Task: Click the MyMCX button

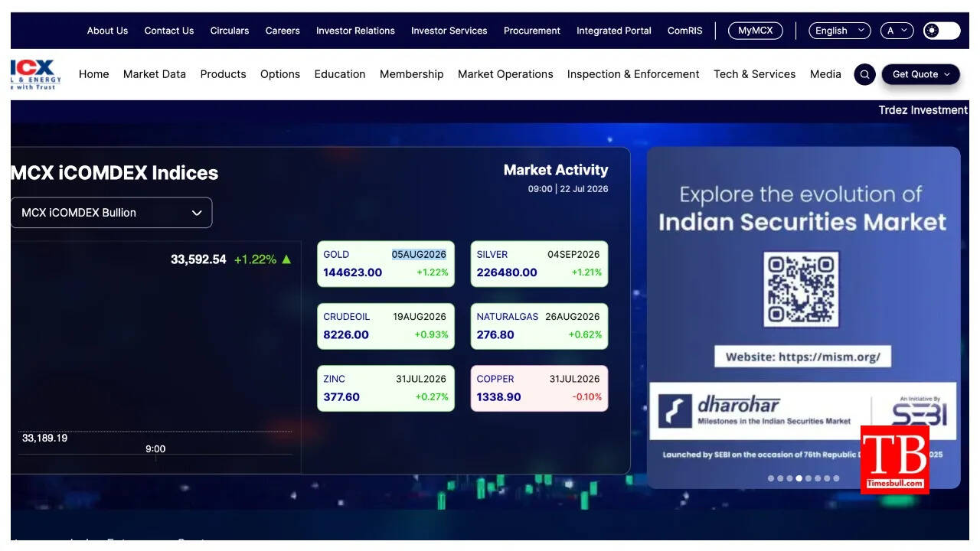Action: [x=756, y=31]
